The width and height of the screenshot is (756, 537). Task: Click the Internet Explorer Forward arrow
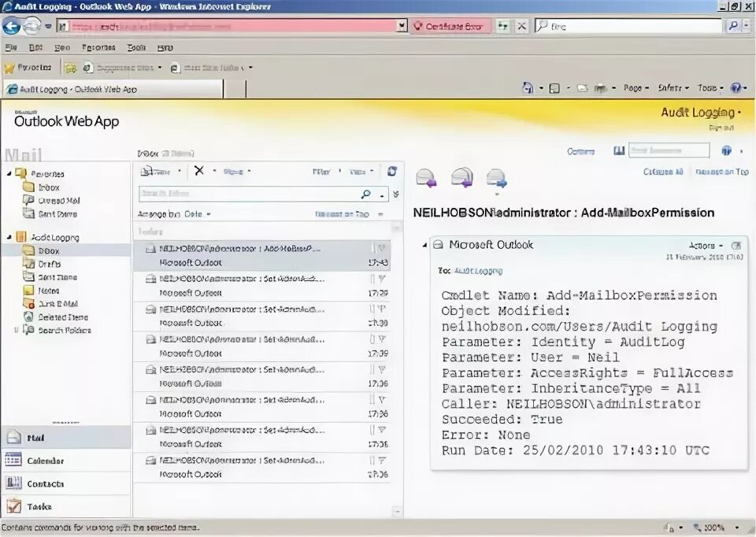pos(31,26)
